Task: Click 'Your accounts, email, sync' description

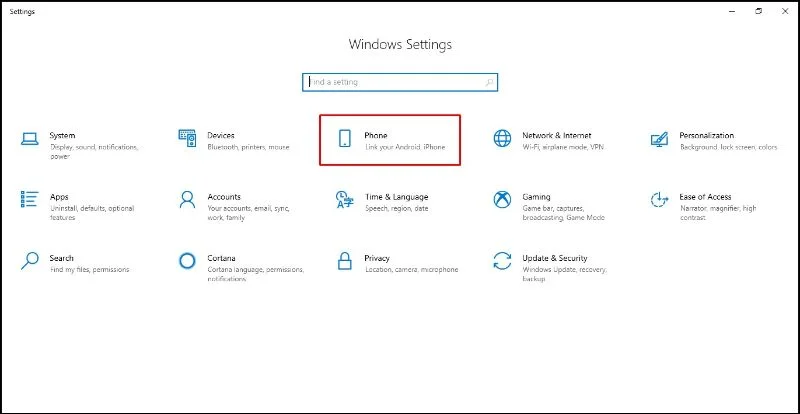Action: 248,213
